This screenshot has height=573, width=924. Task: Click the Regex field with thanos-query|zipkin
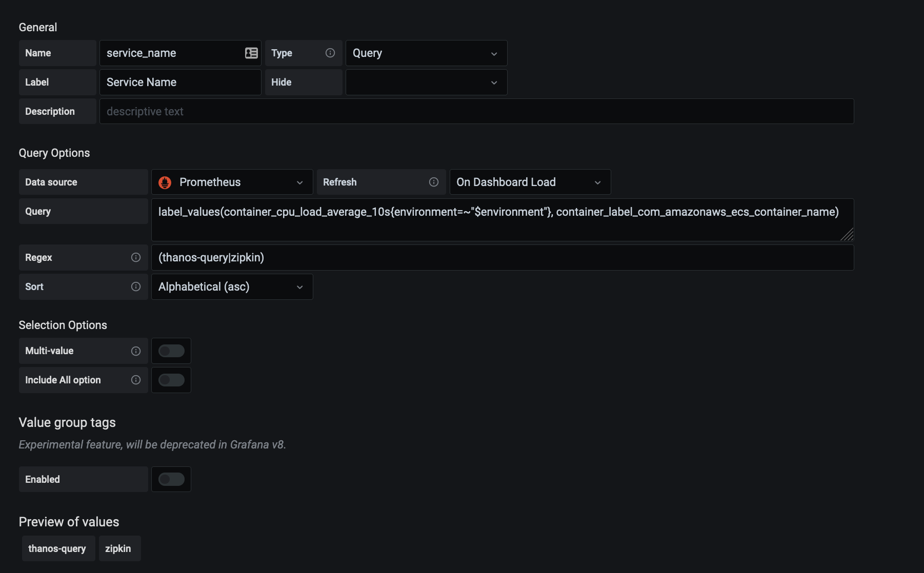coord(503,257)
